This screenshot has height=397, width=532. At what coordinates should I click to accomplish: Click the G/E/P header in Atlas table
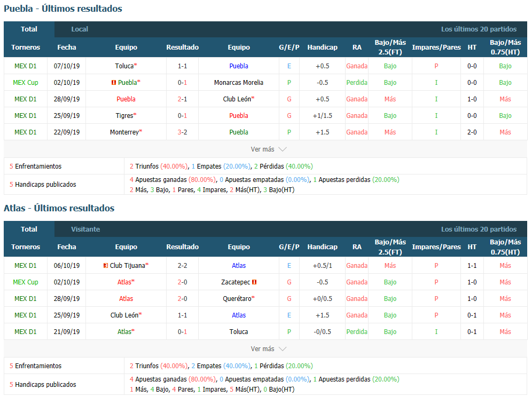[x=289, y=247]
